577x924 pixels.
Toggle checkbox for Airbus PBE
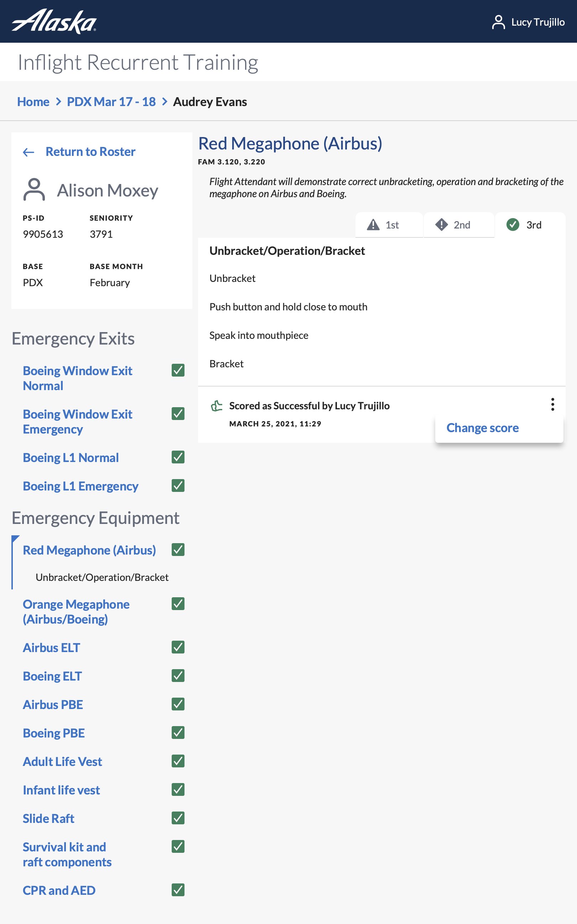coord(178,704)
